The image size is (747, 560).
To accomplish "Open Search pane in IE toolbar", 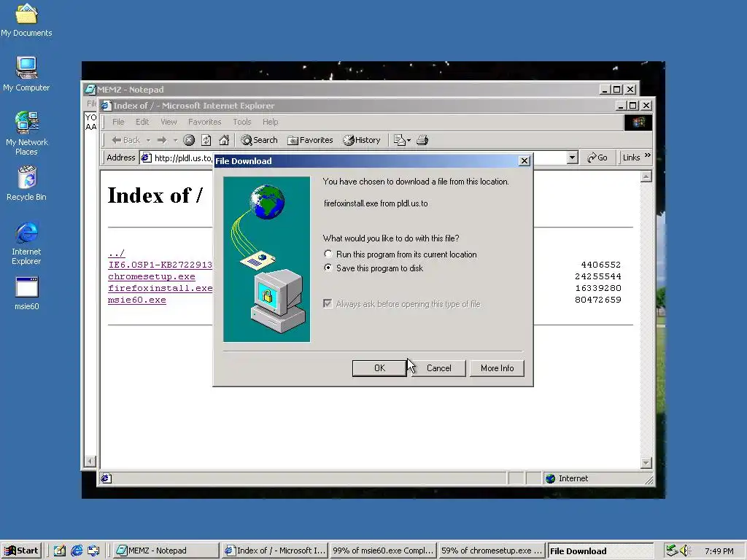I will (259, 140).
